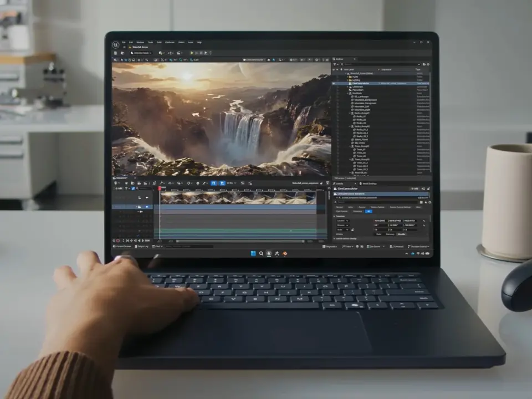Open the File menu

click(x=124, y=43)
